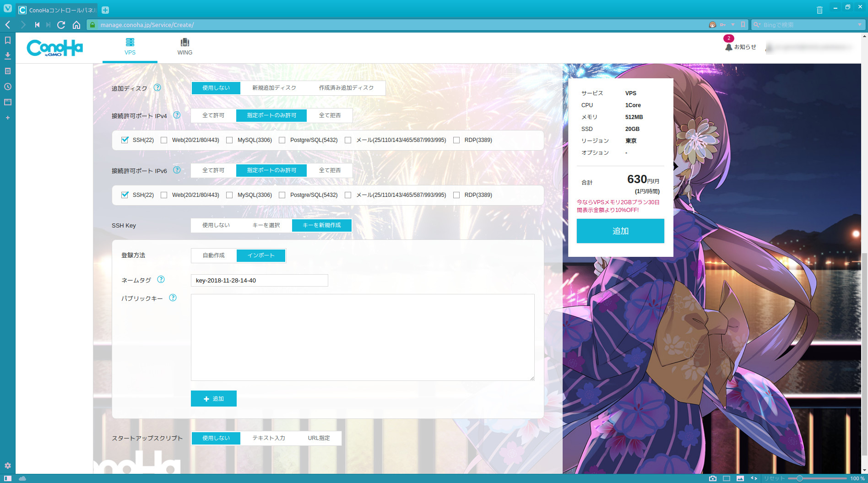Open page actions code icon
Screen dimensions: 868x483
point(754,478)
